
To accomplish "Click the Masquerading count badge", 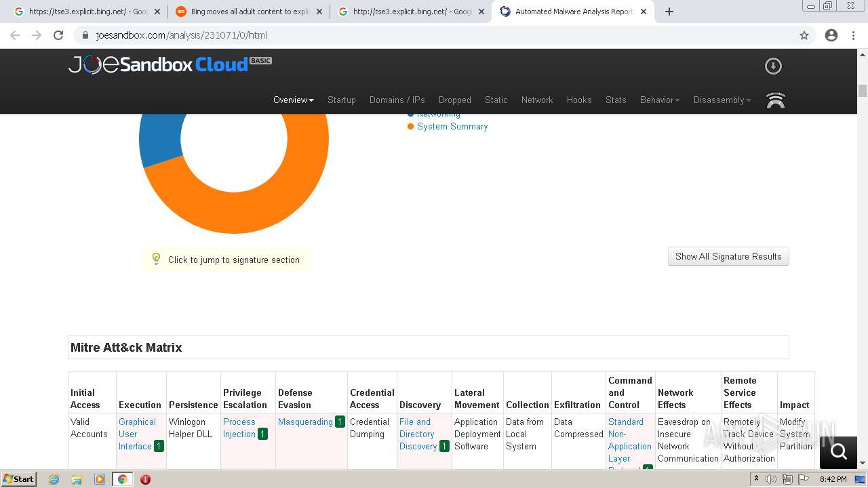I will click(x=340, y=422).
